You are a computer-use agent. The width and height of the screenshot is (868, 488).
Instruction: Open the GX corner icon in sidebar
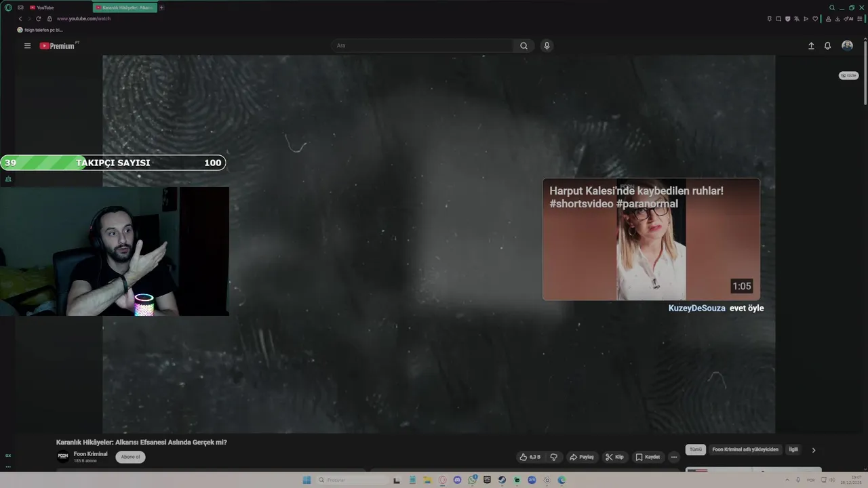pos(8,455)
